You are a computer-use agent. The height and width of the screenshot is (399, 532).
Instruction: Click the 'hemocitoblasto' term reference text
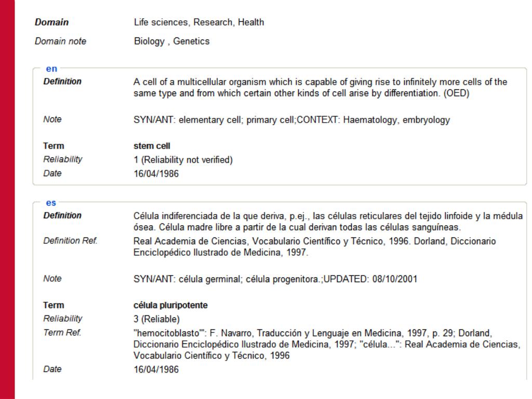327,344
